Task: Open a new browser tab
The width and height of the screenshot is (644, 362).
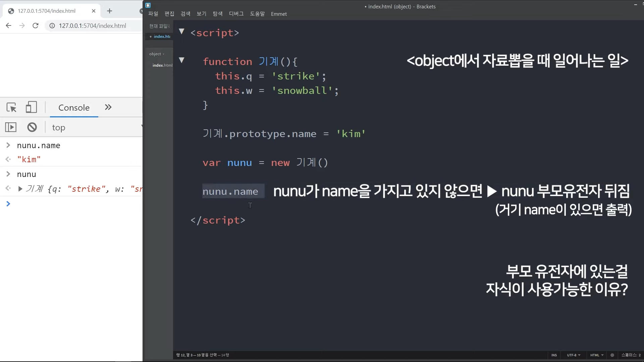Action: (109, 11)
